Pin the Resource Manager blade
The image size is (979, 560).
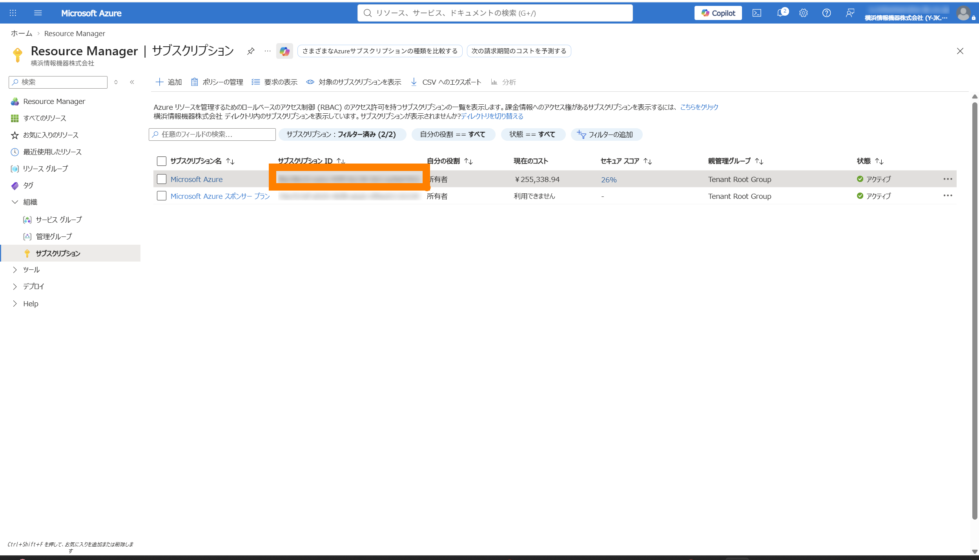coord(251,51)
